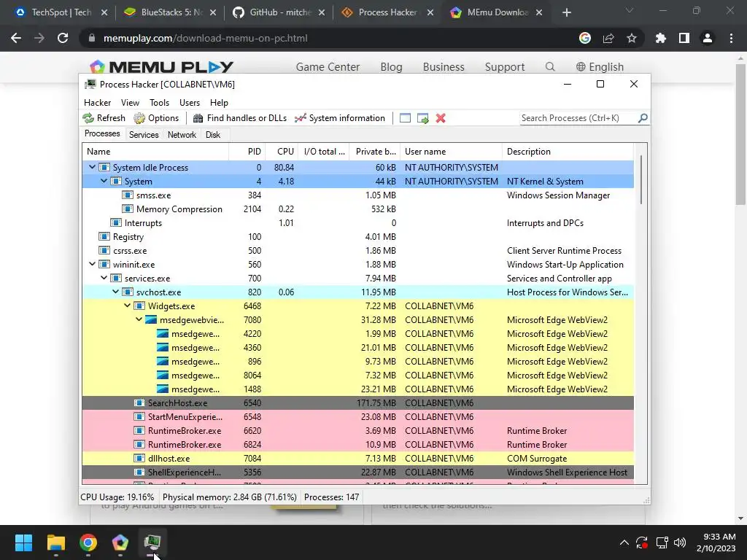This screenshot has width=747, height=560.
Task: Click the CPU Usage status bar entry
Action: (117, 497)
